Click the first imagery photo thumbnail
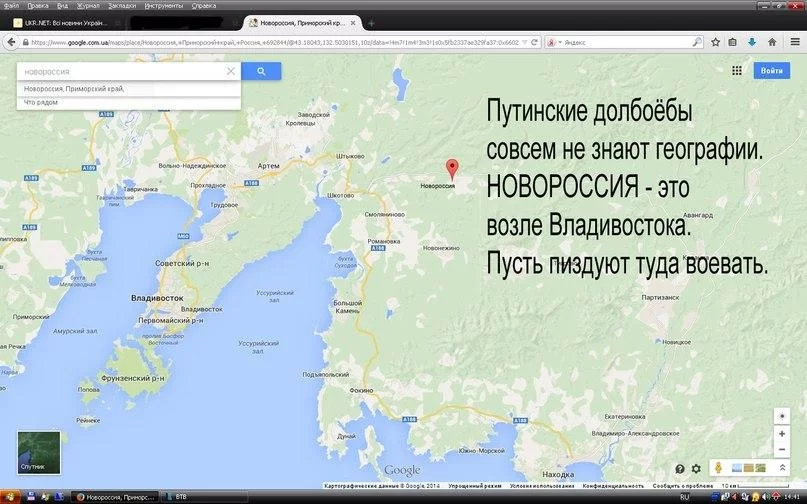This screenshot has height=504, width=807. click(737, 467)
